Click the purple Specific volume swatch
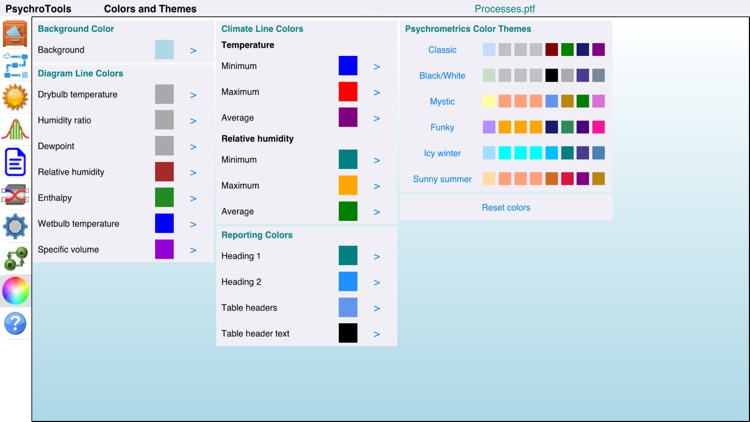Image resolution: width=750 pixels, height=422 pixels. [164, 249]
